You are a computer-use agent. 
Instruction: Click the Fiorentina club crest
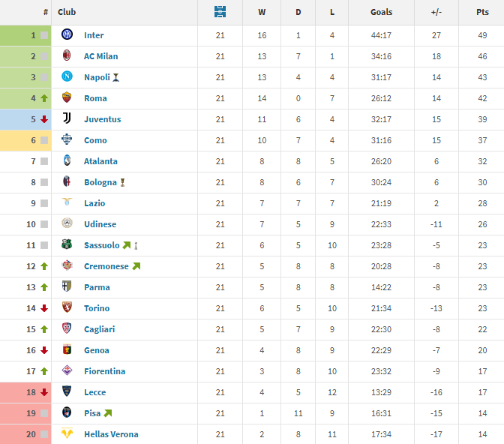(x=67, y=371)
